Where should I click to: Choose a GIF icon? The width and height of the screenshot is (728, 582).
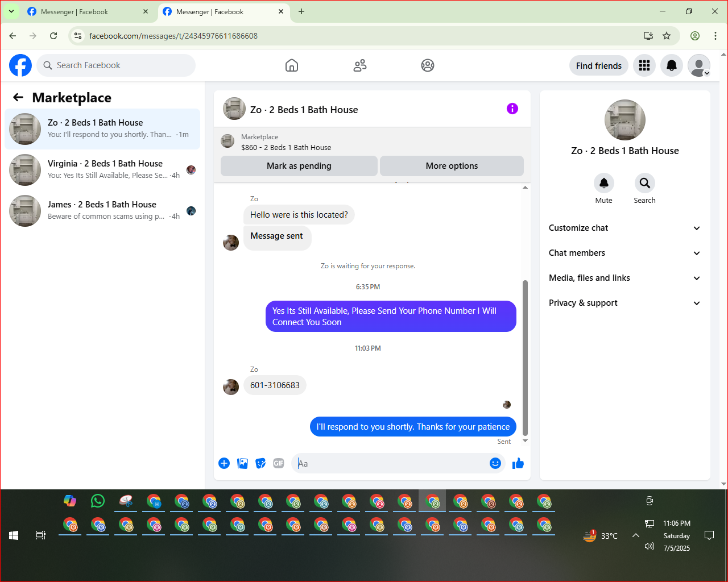(x=279, y=463)
